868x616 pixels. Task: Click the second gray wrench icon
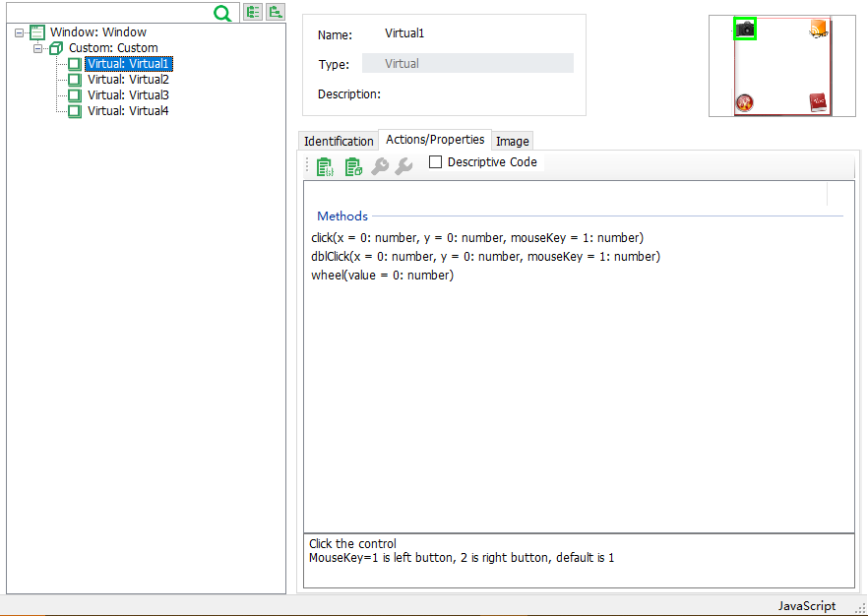coord(403,167)
